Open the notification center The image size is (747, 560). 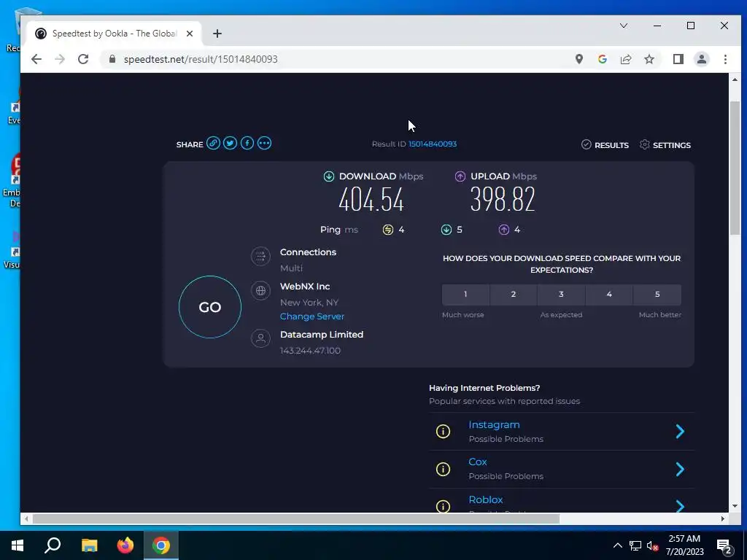pyautogui.click(x=724, y=546)
